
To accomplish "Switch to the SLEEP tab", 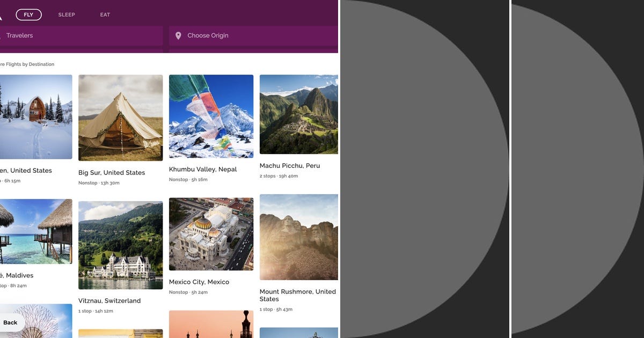I will pos(67,14).
